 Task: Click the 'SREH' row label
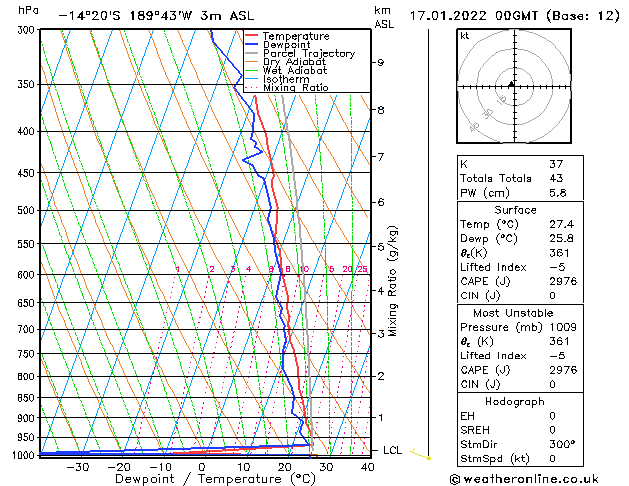[x=475, y=430]
